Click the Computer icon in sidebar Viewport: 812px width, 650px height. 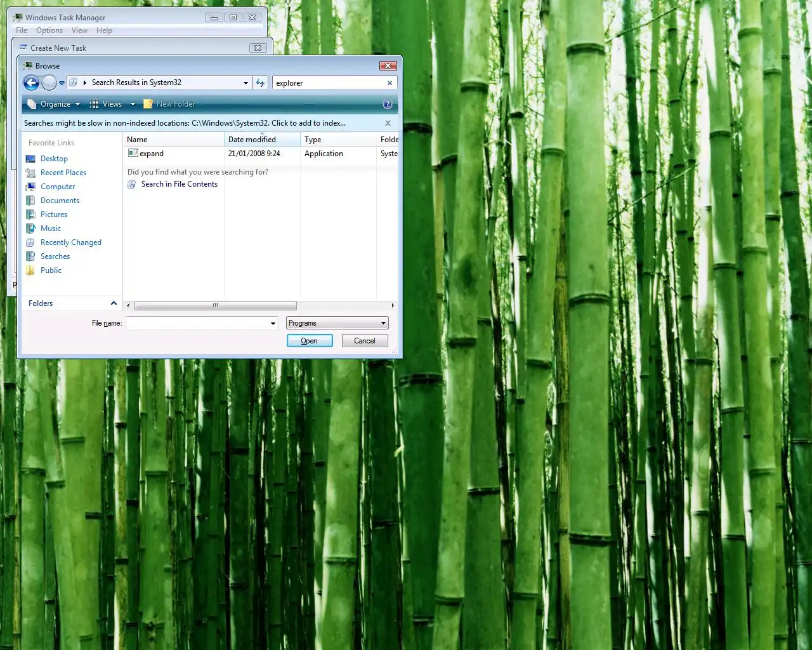point(30,187)
